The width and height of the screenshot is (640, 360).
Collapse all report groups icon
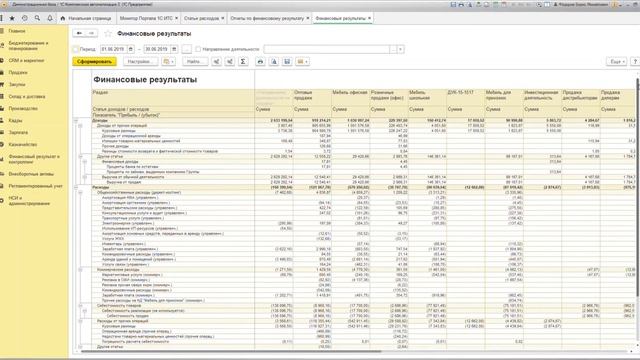pos(230,62)
